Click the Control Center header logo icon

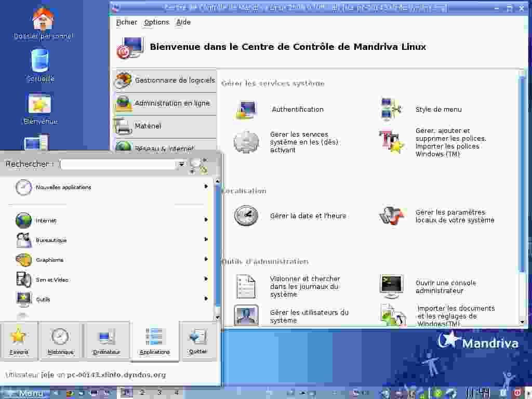tap(130, 47)
